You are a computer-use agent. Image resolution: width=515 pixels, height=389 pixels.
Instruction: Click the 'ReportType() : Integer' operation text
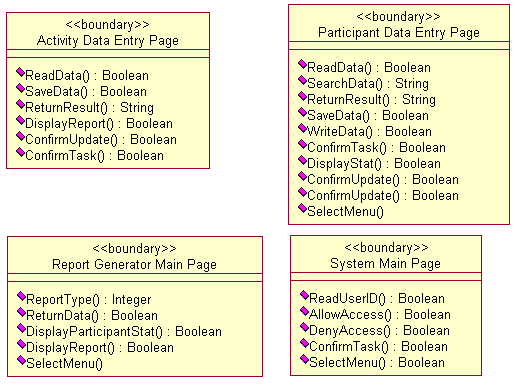click(89, 300)
